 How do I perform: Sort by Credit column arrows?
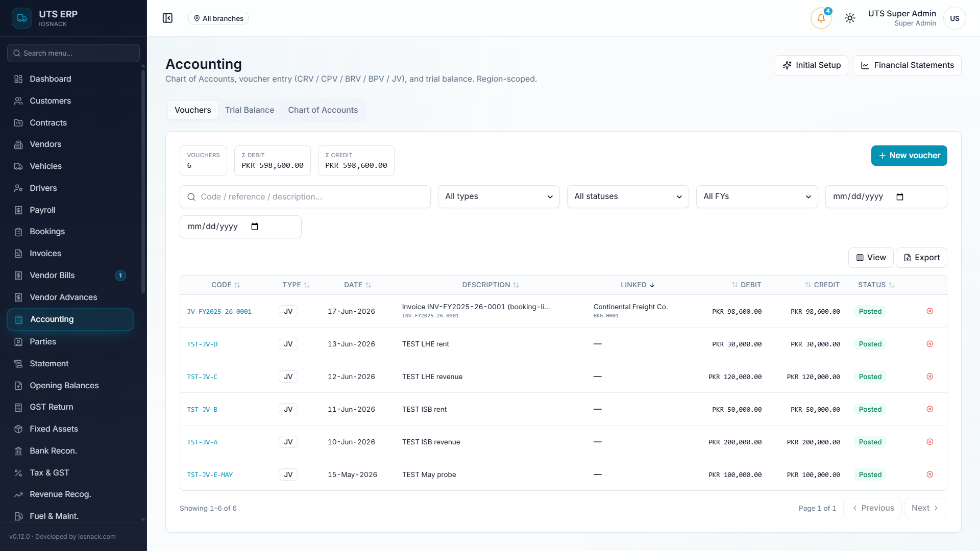point(808,285)
